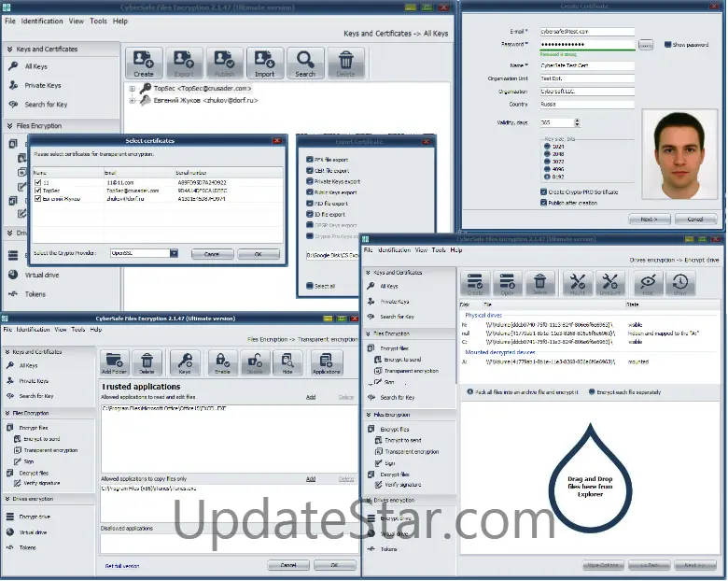Select Encrypt to send in the Transparent encryption window sidebar

click(41, 439)
